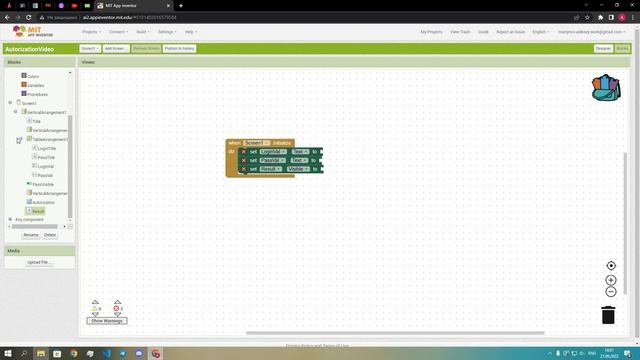
Task: Click the workspace vertical scrollbar
Action: [x=624, y=223]
